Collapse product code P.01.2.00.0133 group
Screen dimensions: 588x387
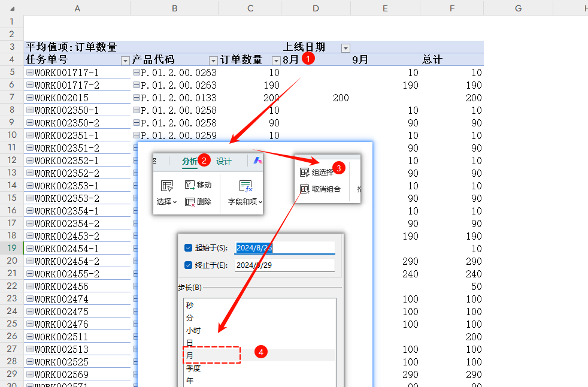[137, 98]
